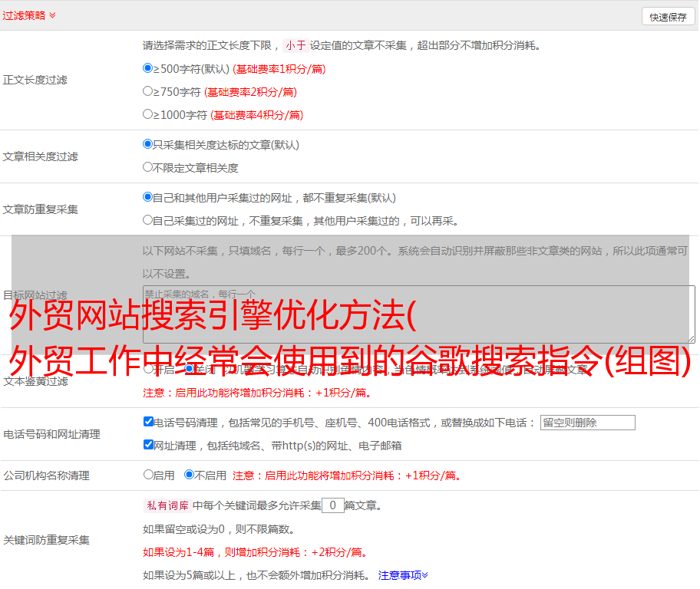This screenshot has height=589, width=700.
Task: Select the ≥500字符(默认) length option
Action: point(148,68)
